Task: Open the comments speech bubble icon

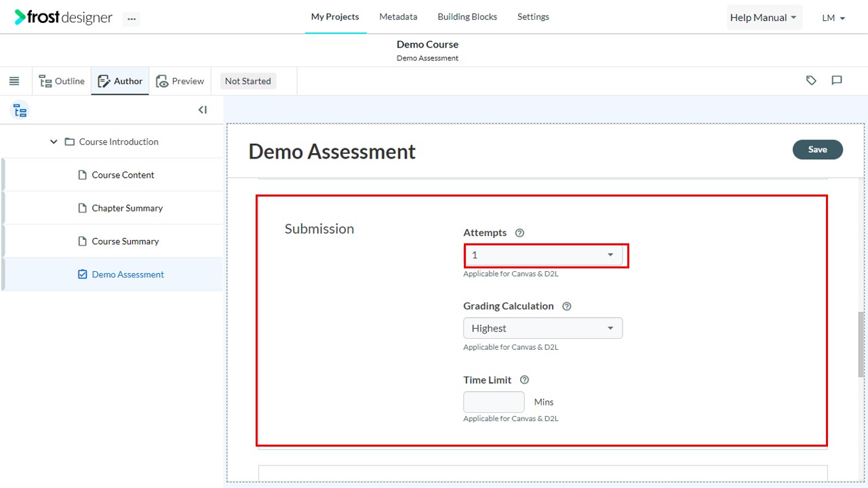Action: tap(837, 81)
